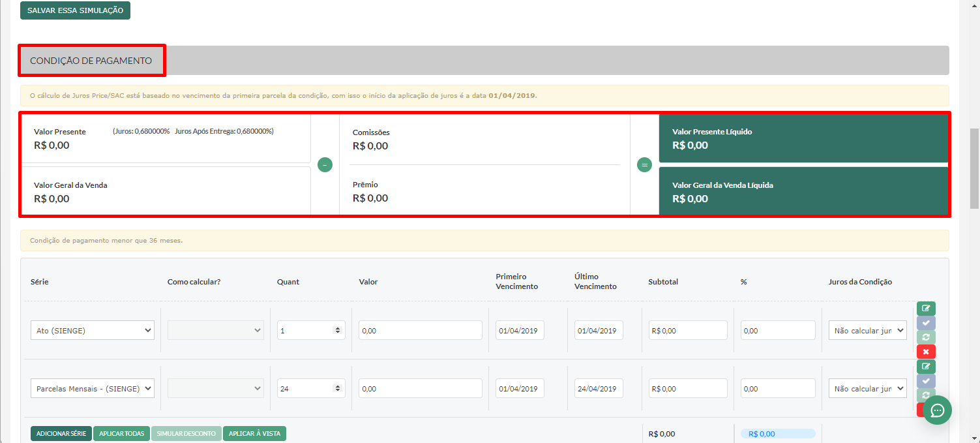The height and width of the screenshot is (443, 980).
Task: Click Valor Geral da Venda Líquida label
Action: tap(722, 185)
